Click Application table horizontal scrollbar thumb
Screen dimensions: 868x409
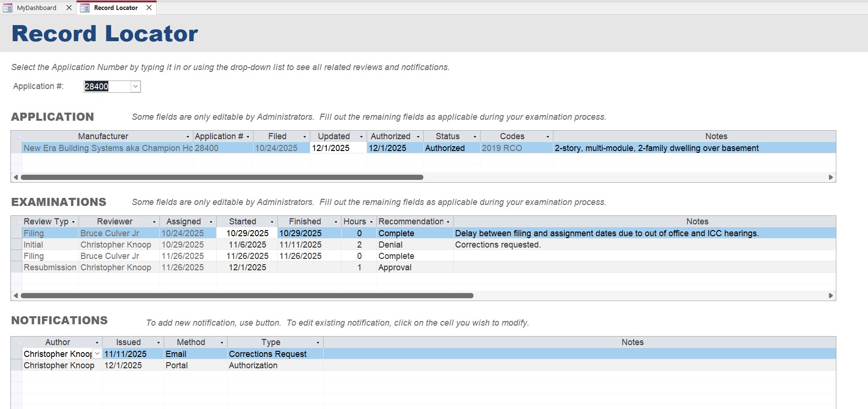(x=222, y=177)
